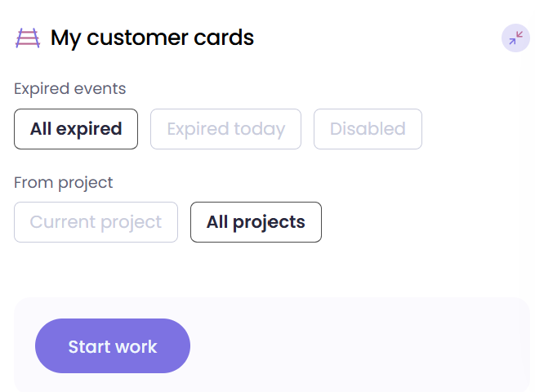This screenshot has height=392, width=535.
Task: Choose the Current project option
Action: (x=96, y=222)
